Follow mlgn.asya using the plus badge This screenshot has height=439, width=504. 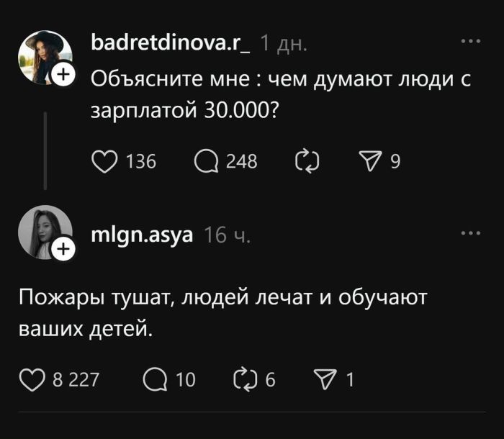[63, 249]
